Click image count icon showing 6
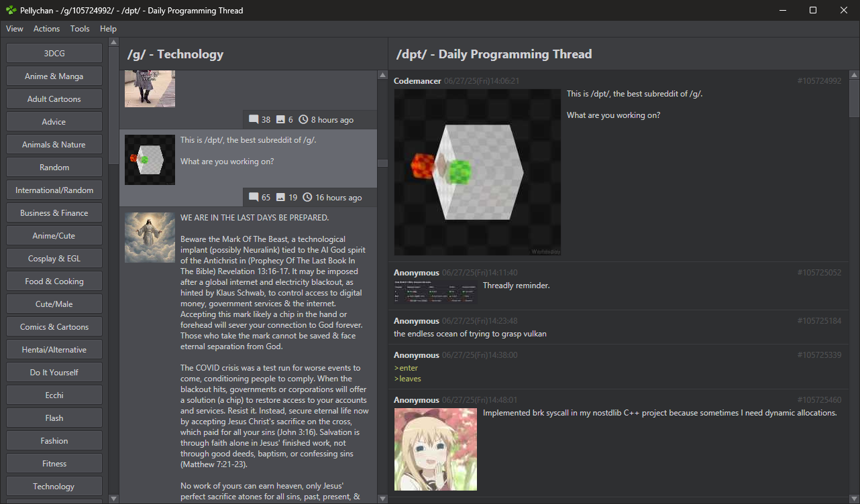The image size is (860, 504). pos(280,119)
